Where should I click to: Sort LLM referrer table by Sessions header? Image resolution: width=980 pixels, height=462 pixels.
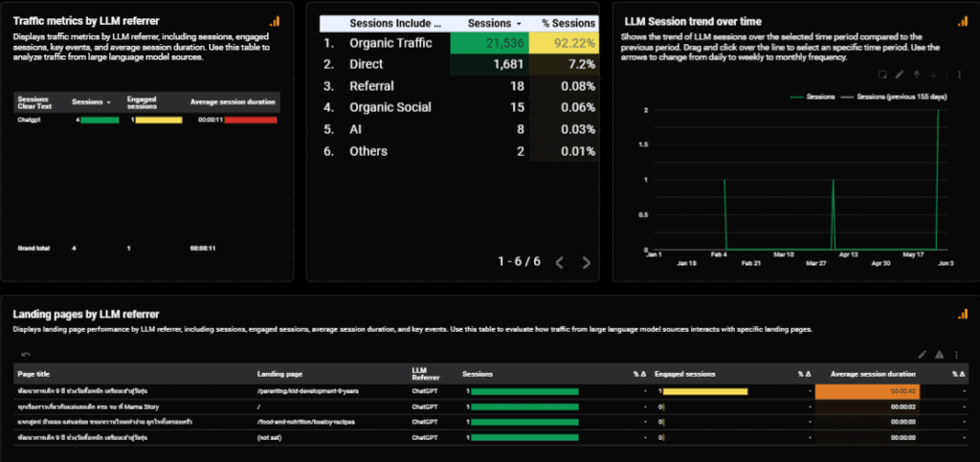click(x=92, y=101)
